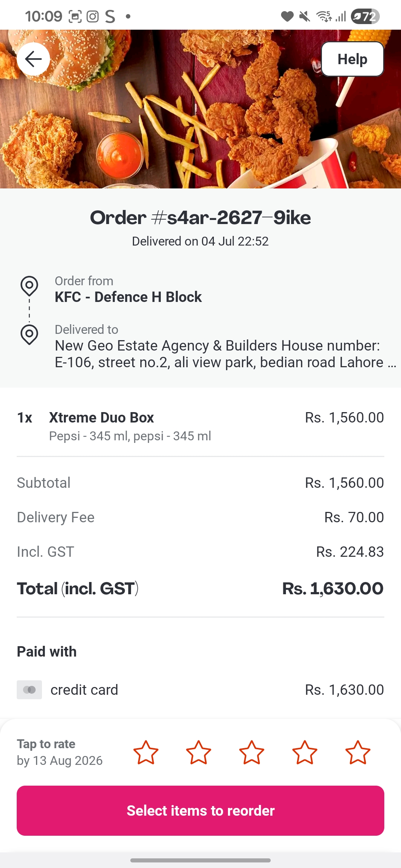Go back using the arrow button
This screenshot has height=868, width=401.
pos(33,59)
